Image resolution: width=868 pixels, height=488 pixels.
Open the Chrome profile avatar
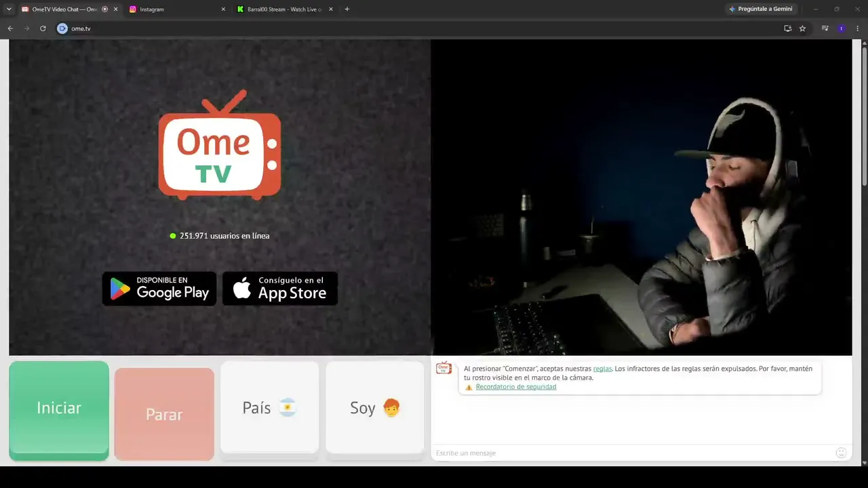point(842,28)
